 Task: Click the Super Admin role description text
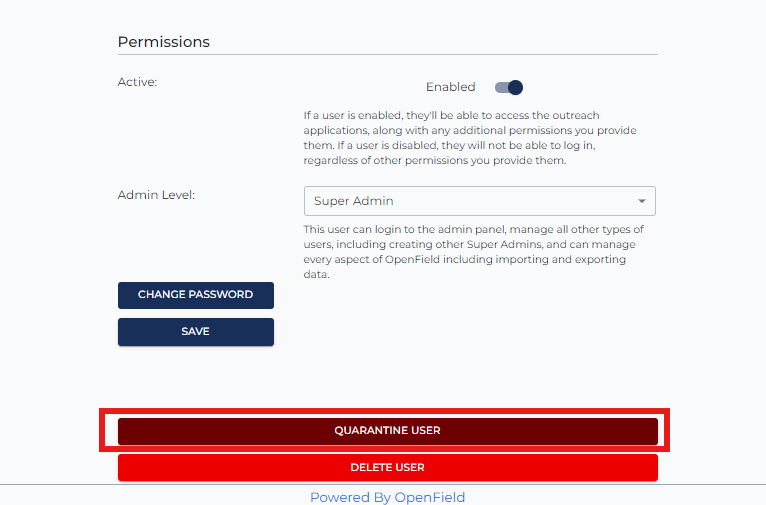[x=473, y=252]
